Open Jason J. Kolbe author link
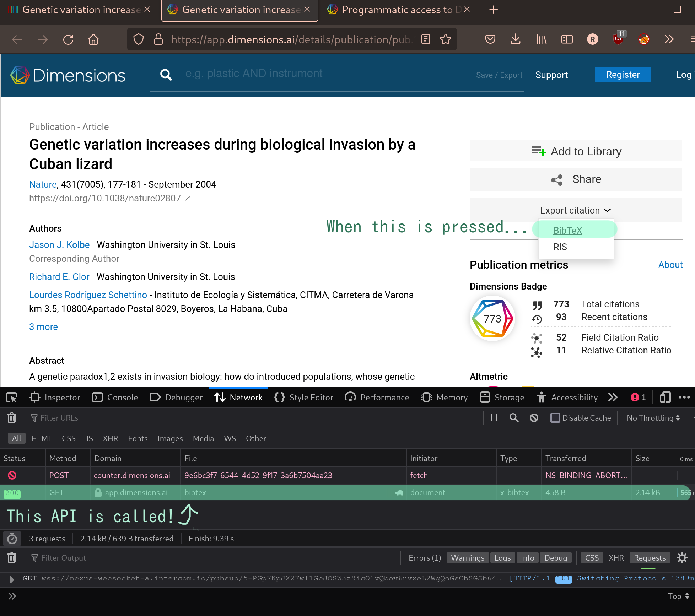Screen dimensions: 695x616 [59, 245]
